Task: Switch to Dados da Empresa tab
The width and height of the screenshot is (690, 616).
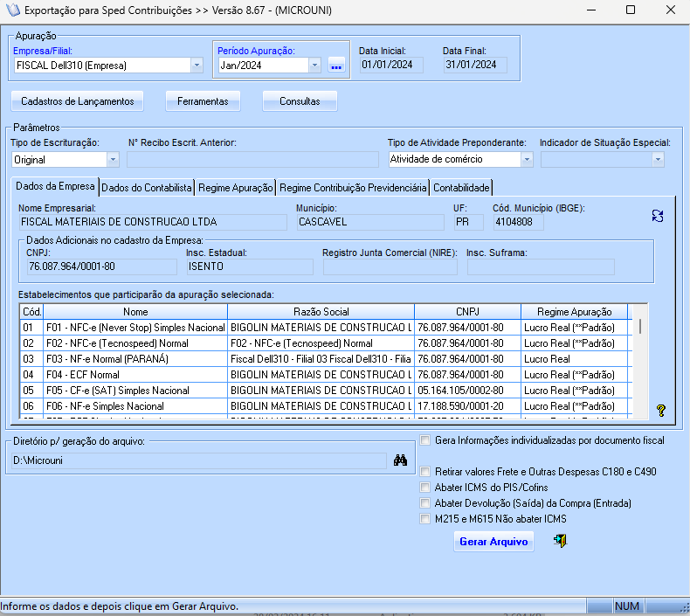Action: pos(55,186)
